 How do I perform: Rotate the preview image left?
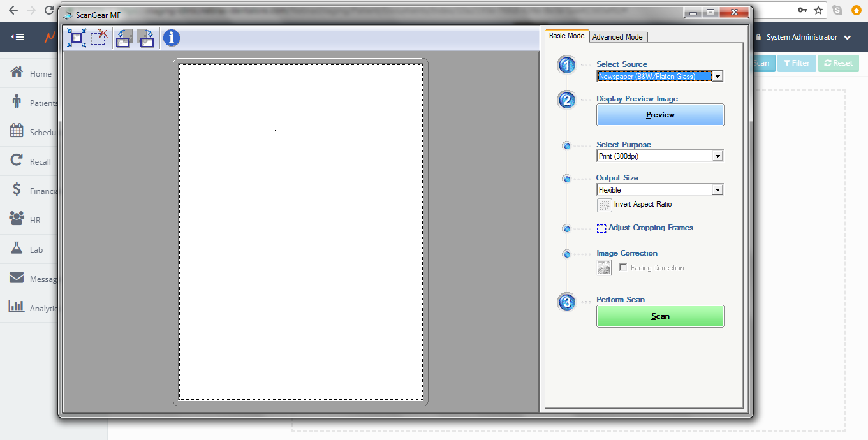pos(124,38)
